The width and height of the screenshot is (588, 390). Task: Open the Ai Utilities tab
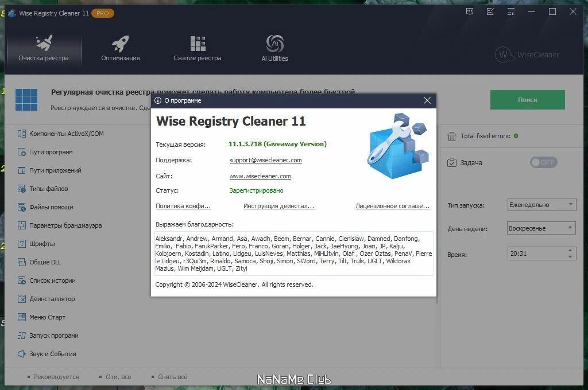point(274,49)
